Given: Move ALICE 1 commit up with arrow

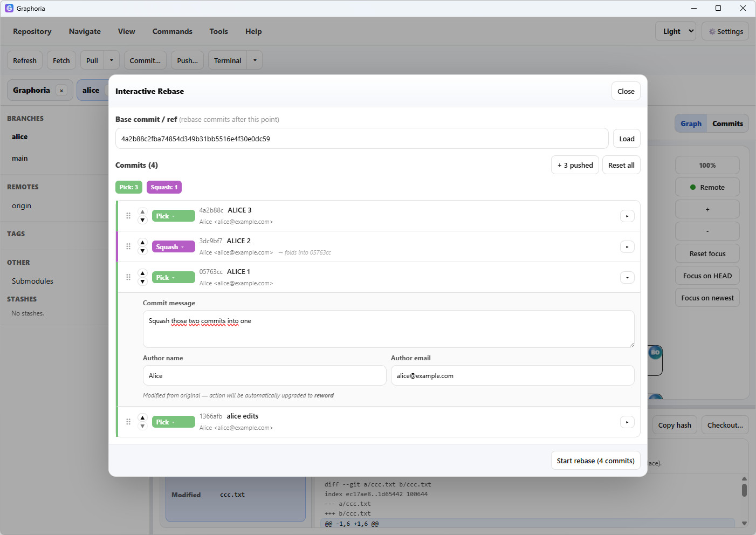Looking at the screenshot, I should 142,273.
